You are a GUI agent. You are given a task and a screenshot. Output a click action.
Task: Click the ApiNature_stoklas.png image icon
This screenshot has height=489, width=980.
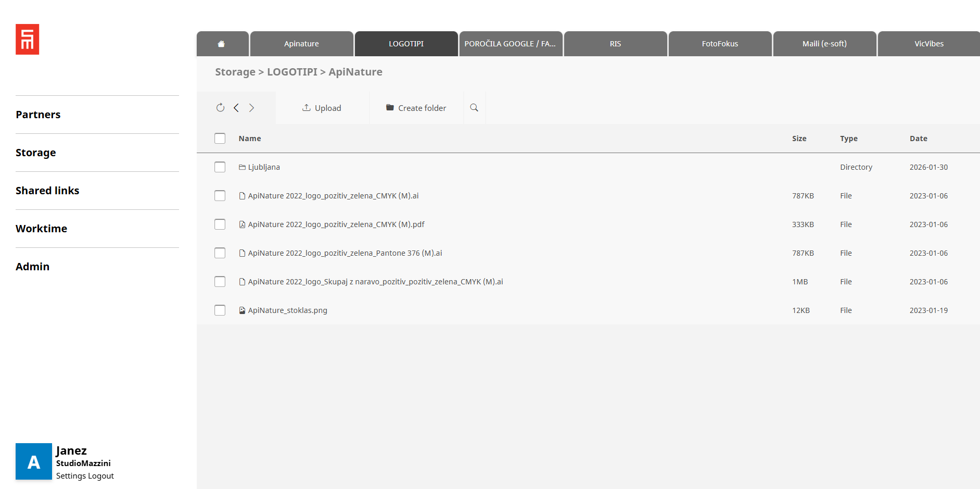(242, 310)
